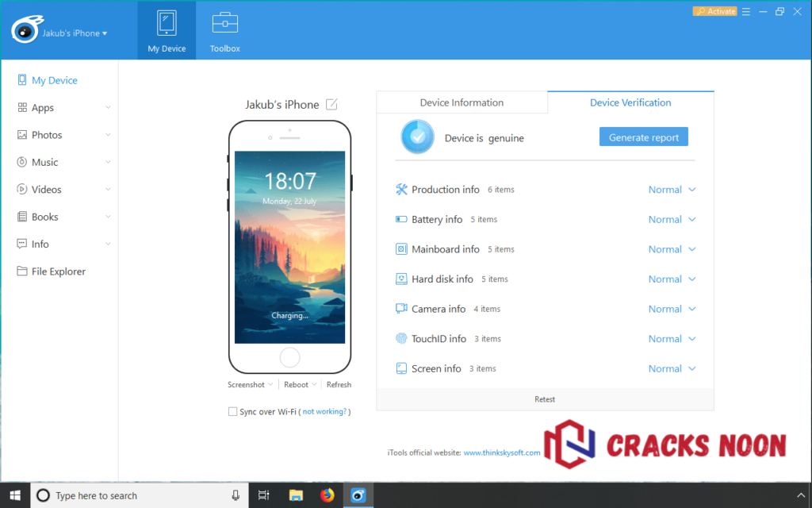The width and height of the screenshot is (812, 508).
Task: Open Task View on the taskbar
Action: tap(263, 495)
